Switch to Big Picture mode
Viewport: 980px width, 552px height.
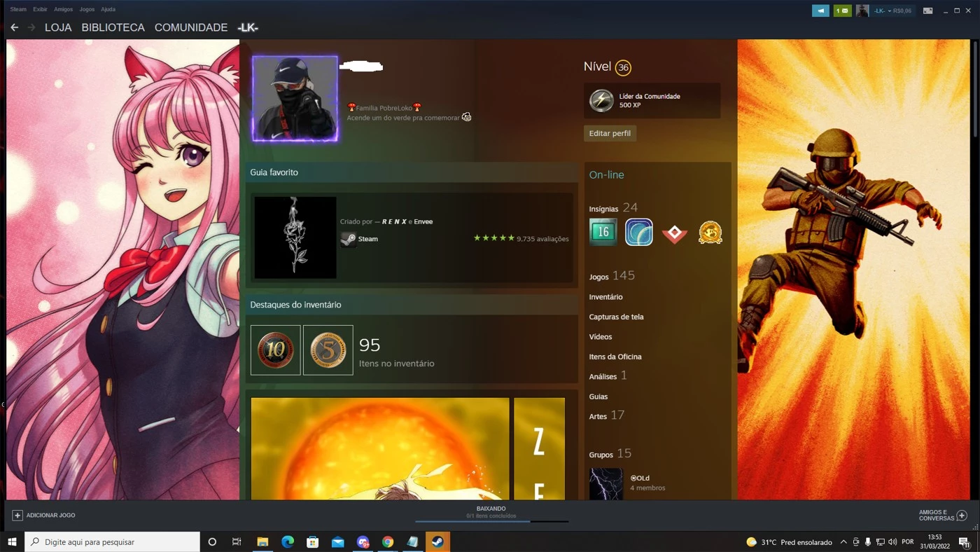pos(927,11)
